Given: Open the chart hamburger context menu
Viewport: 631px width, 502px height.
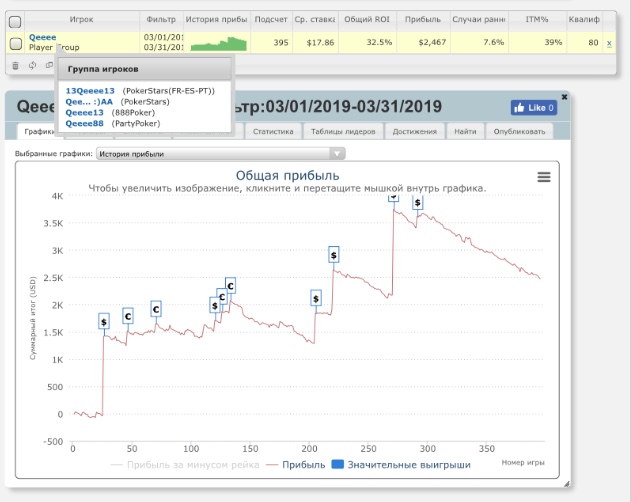Looking at the screenshot, I should pyautogui.click(x=544, y=177).
